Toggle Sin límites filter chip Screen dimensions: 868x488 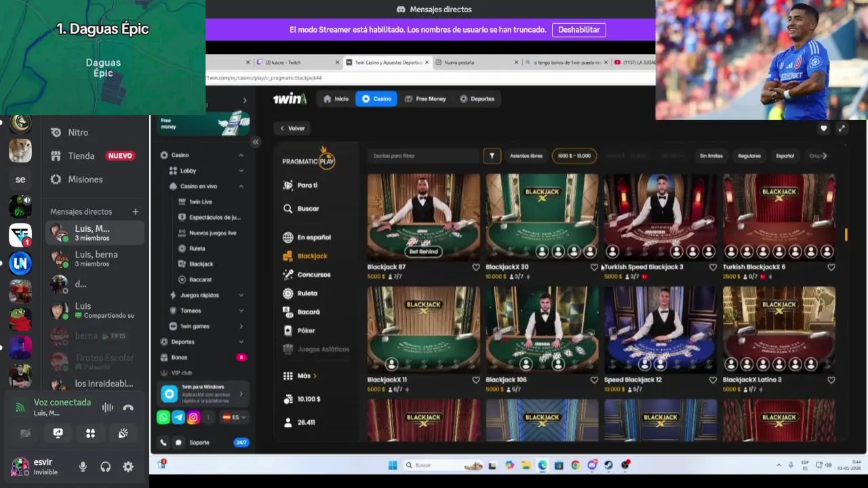pos(711,156)
